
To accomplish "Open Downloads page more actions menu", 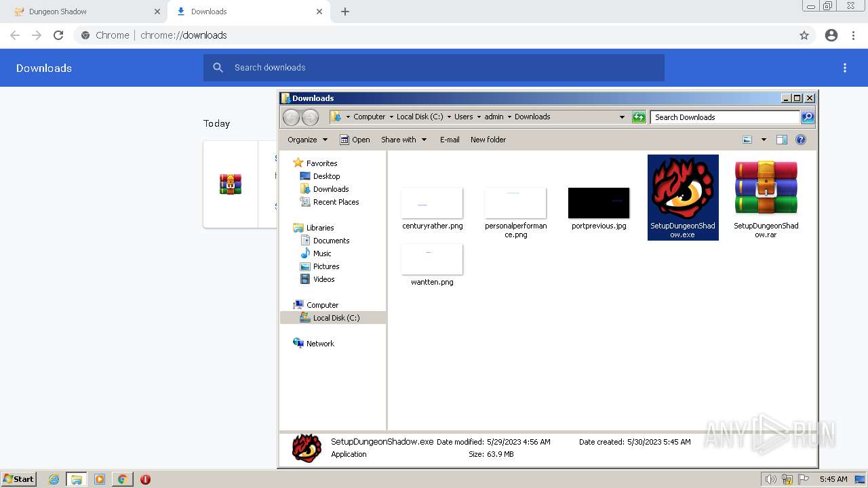I will [845, 68].
